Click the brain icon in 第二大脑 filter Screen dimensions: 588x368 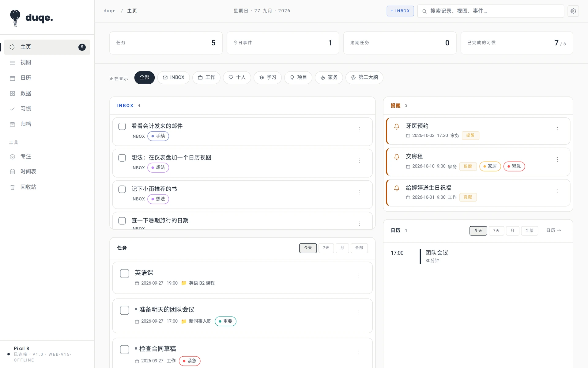pyautogui.click(x=353, y=78)
